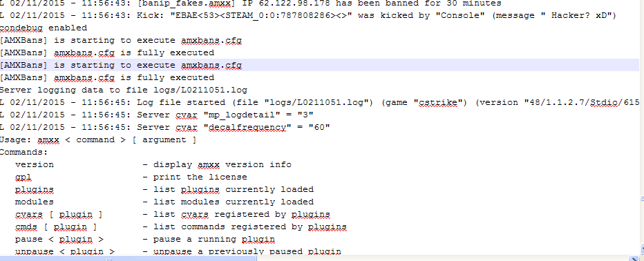644x261 pixels.
Task: Click the highlighted line "is starting to execute amxbans.cfg"
Action: coord(319,65)
